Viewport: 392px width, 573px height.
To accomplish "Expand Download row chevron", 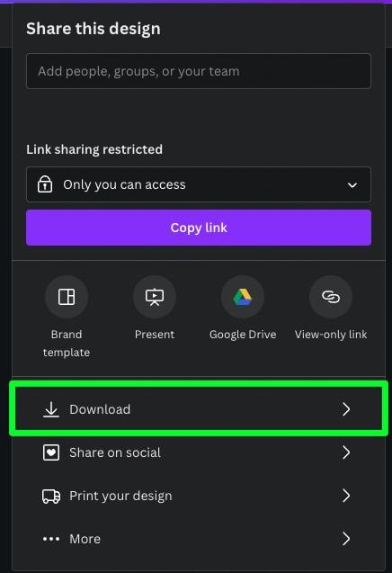I will tap(346, 409).
